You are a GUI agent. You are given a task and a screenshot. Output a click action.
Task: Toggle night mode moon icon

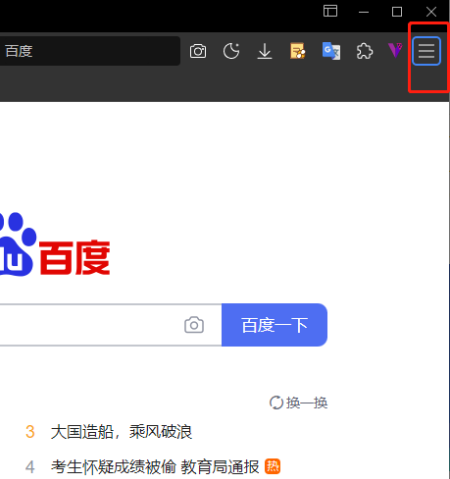[231, 51]
